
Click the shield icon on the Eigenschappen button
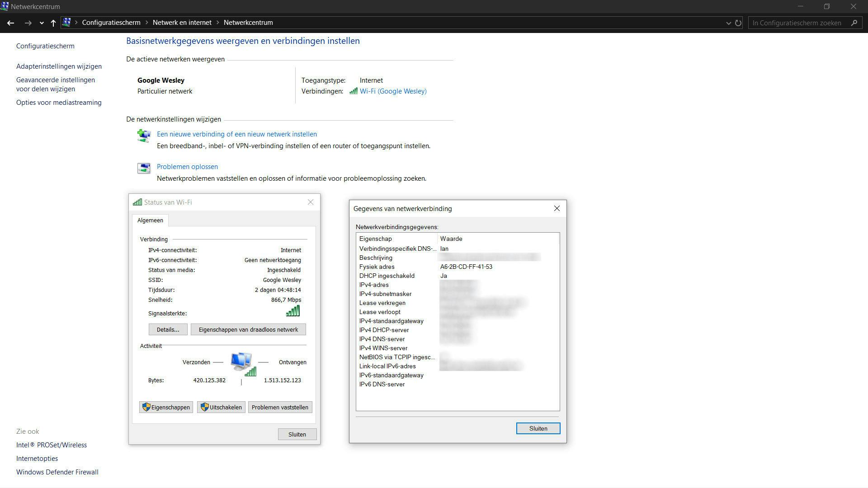(x=146, y=407)
